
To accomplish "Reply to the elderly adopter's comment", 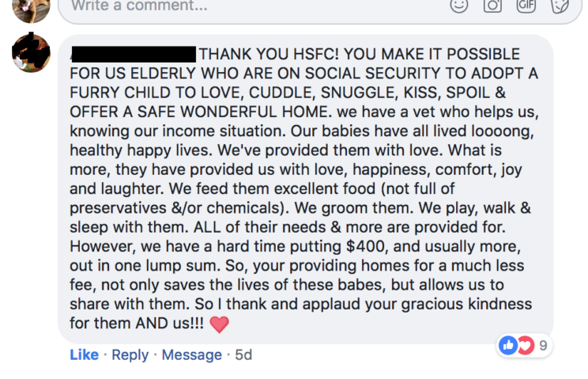I will pyautogui.click(x=130, y=355).
